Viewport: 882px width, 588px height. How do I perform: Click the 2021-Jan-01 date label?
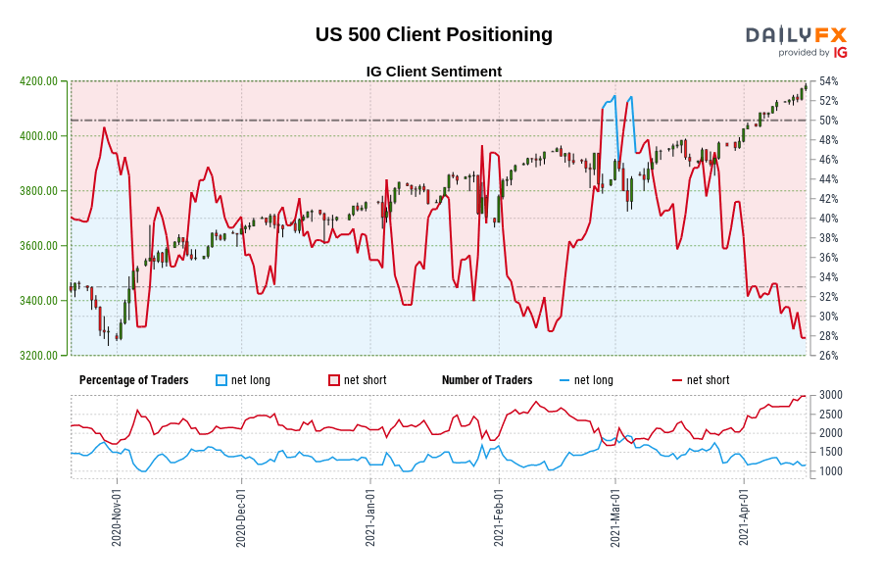point(370,517)
